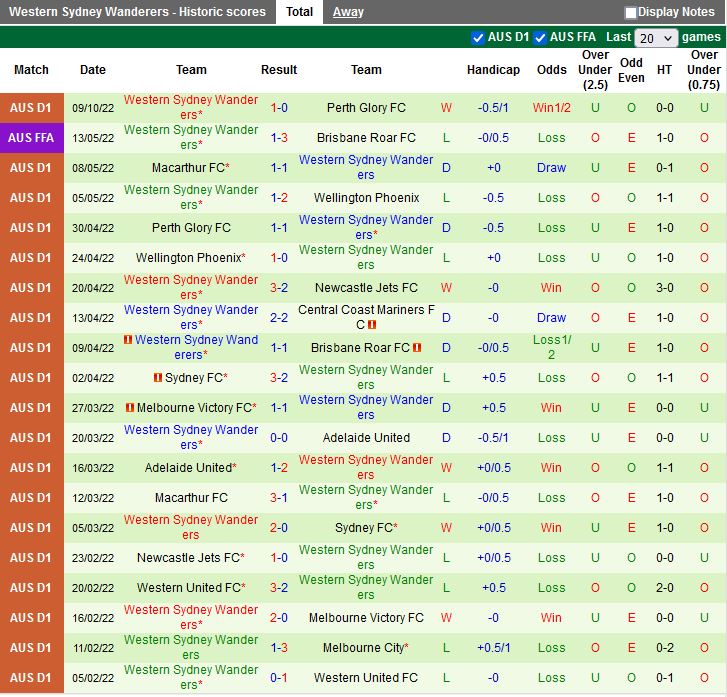The height and width of the screenshot is (697, 727).
Task: Open Western United FC* on 20/02/22 row
Action: 191,588
